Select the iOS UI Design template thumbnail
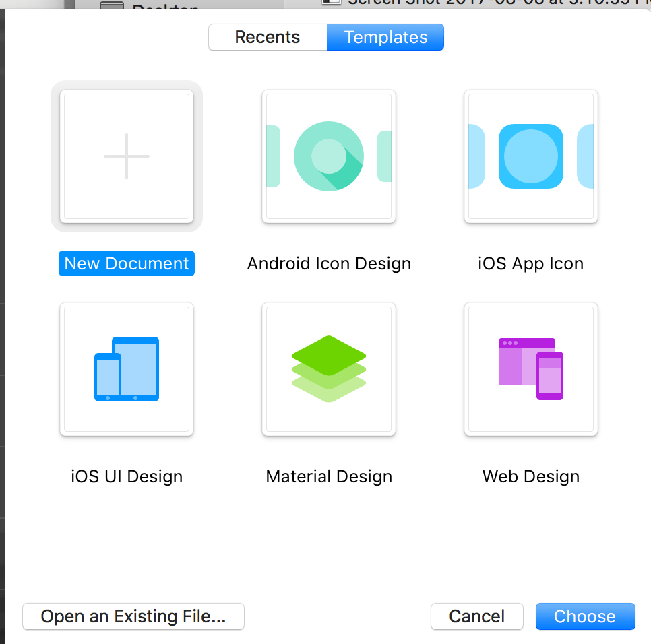This screenshot has height=644, width=651. (127, 369)
